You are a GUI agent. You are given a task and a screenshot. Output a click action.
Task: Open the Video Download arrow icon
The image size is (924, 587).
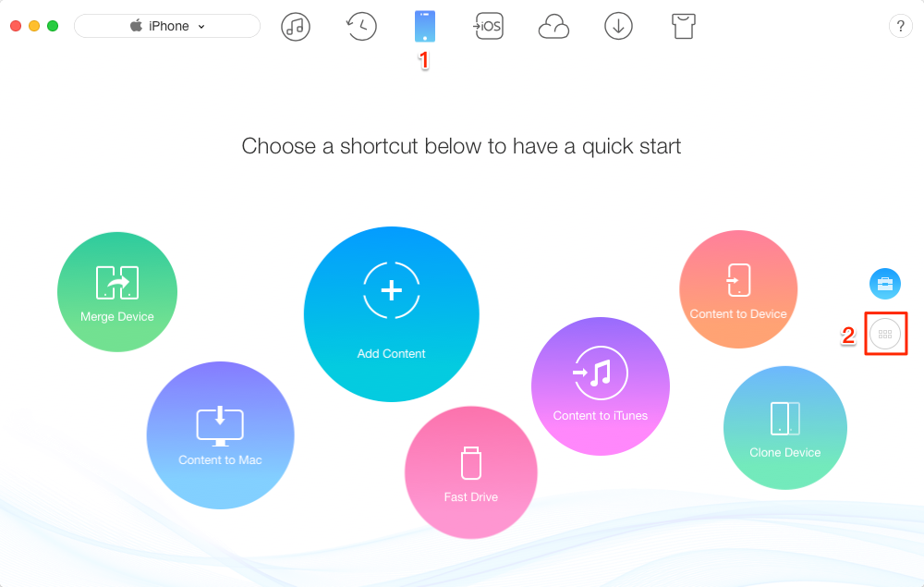point(618,27)
